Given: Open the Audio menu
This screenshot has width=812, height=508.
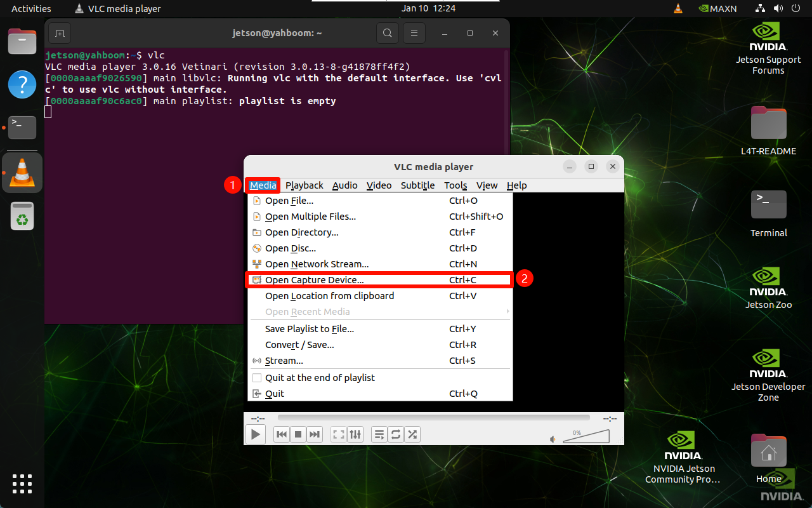Looking at the screenshot, I should click(345, 185).
